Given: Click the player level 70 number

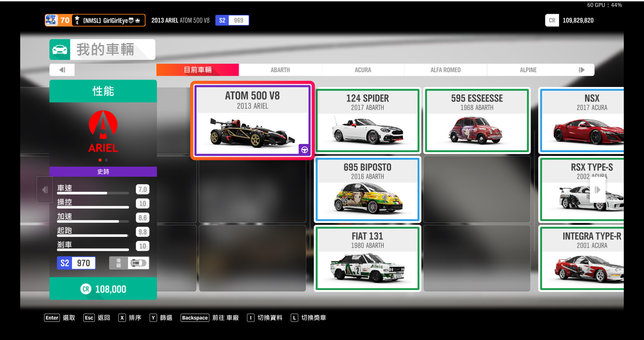Looking at the screenshot, I should click(x=65, y=20).
